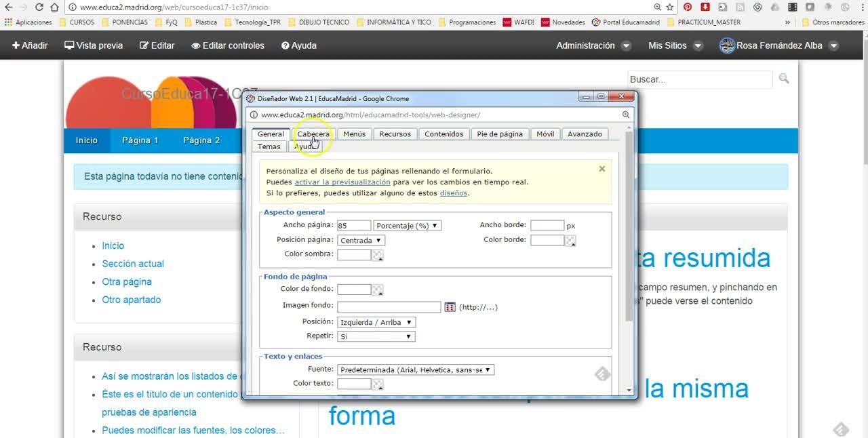Pick the Color de fondo swatch
This screenshot has height=438, width=868.
click(377, 290)
